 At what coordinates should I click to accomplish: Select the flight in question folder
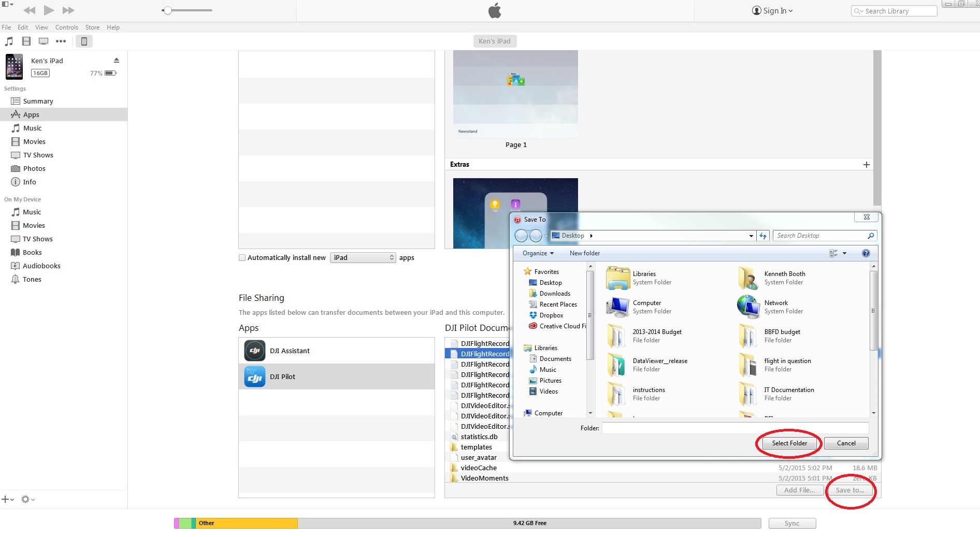pos(774,365)
